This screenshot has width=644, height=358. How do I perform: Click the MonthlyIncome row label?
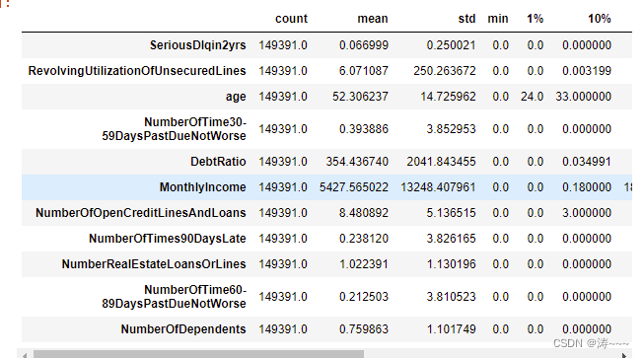(x=202, y=187)
